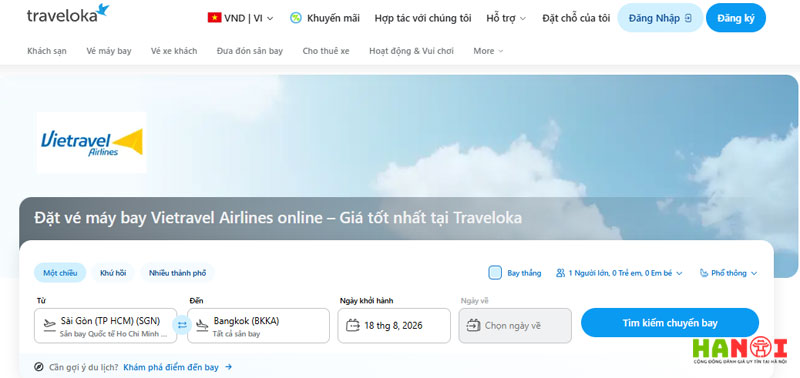800x378 pixels.
Task: Click the compass icon by Cần gợi ý du lịch
Action: 39,367
